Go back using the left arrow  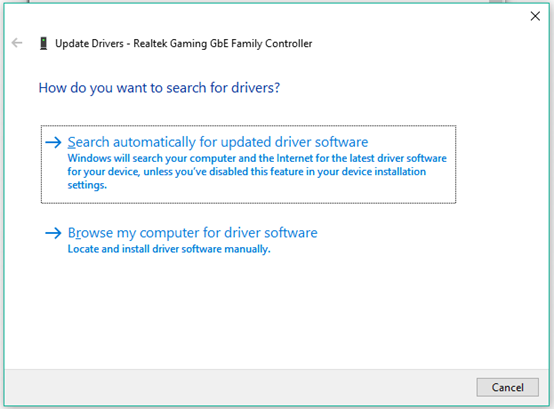click(x=17, y=43)
